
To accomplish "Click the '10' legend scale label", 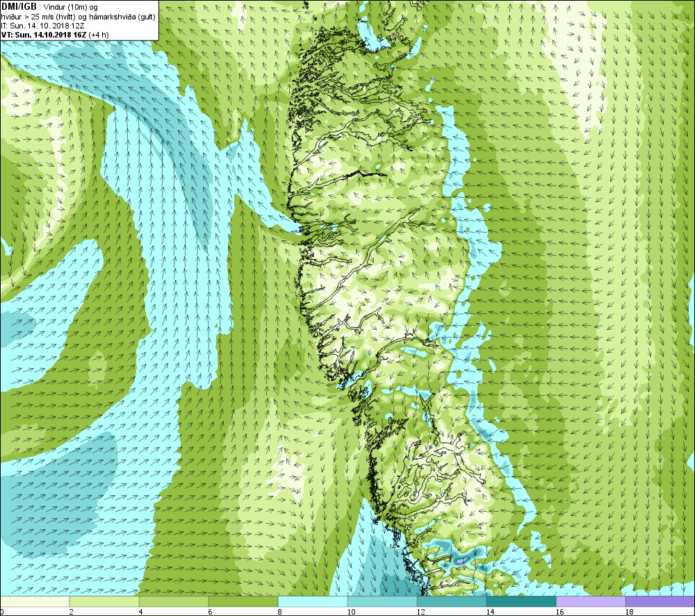I will (351, 612).
